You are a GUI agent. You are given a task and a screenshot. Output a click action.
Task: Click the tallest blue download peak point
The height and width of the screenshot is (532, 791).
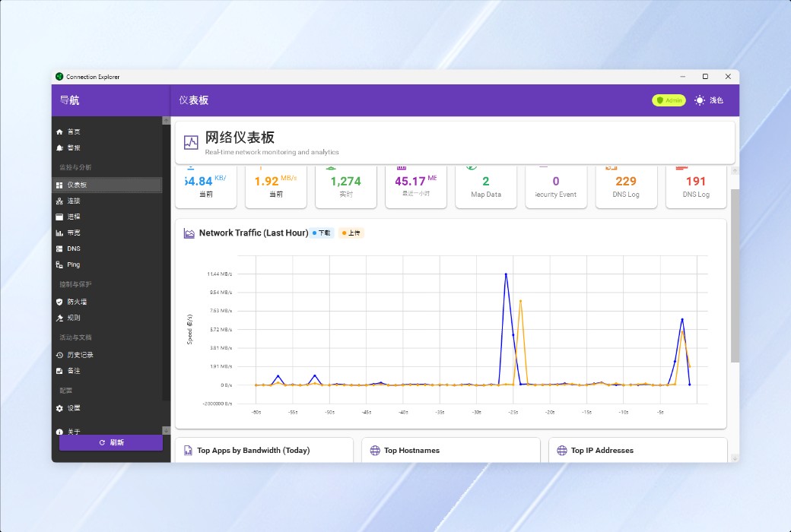[x=506, y=274]
